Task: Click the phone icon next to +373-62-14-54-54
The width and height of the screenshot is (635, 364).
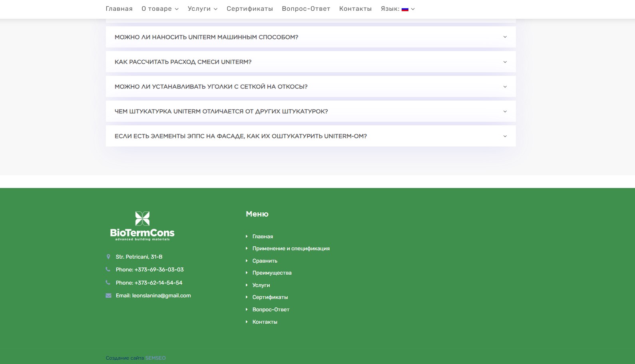Action: 108,283
